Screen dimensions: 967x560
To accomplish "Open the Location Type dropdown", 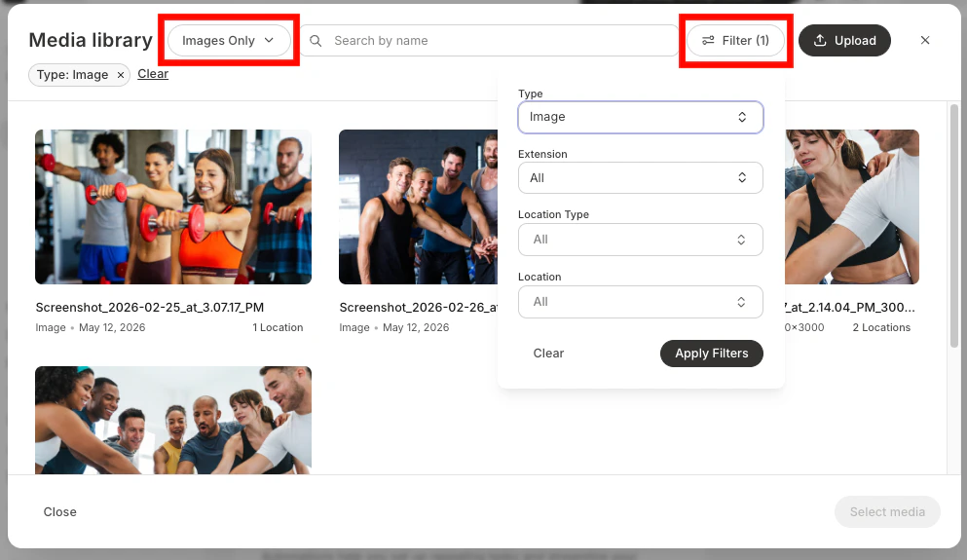I will [641, 240].
